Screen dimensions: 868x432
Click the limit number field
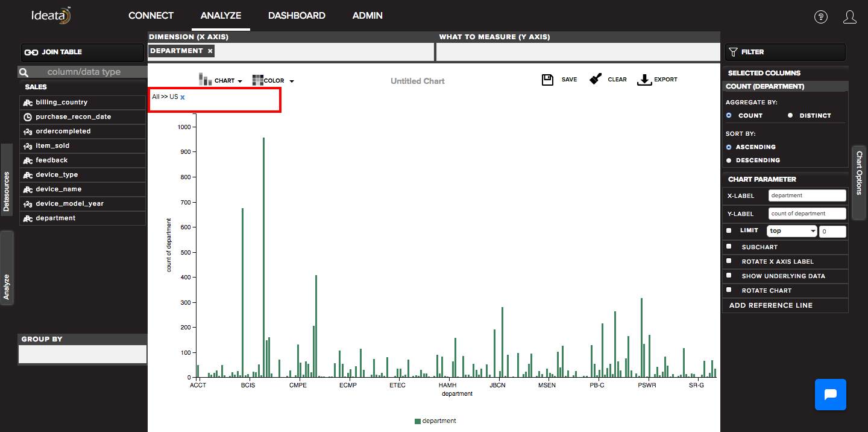(x=832, y=232)
